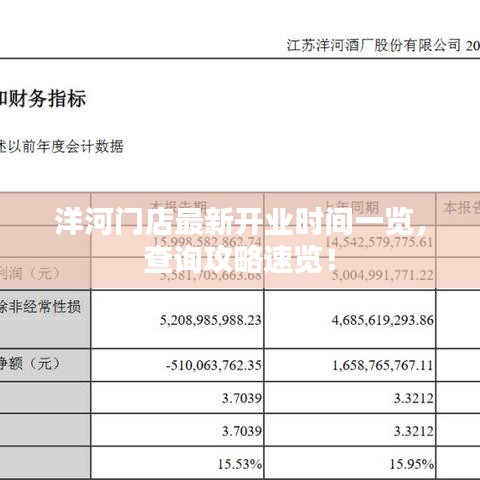Click the row label 非经常性损

click(x=44, y=306)
